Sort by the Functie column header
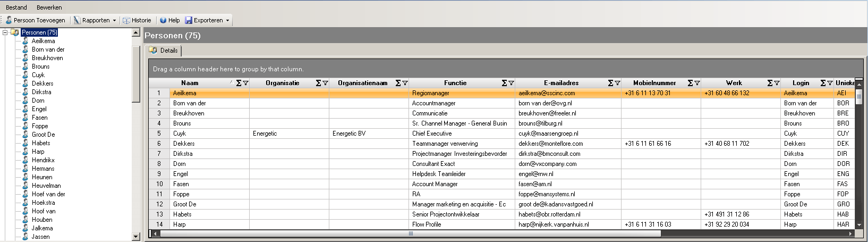 (455, 83)
